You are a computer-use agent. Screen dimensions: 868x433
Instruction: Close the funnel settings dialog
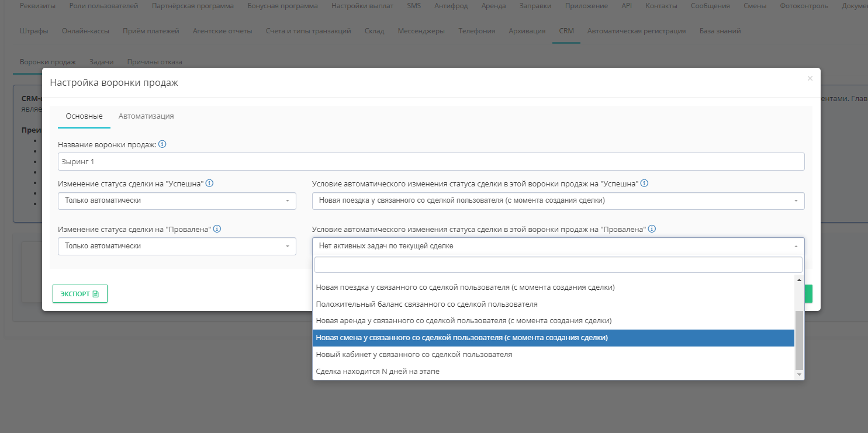click(x=810, y=78)
